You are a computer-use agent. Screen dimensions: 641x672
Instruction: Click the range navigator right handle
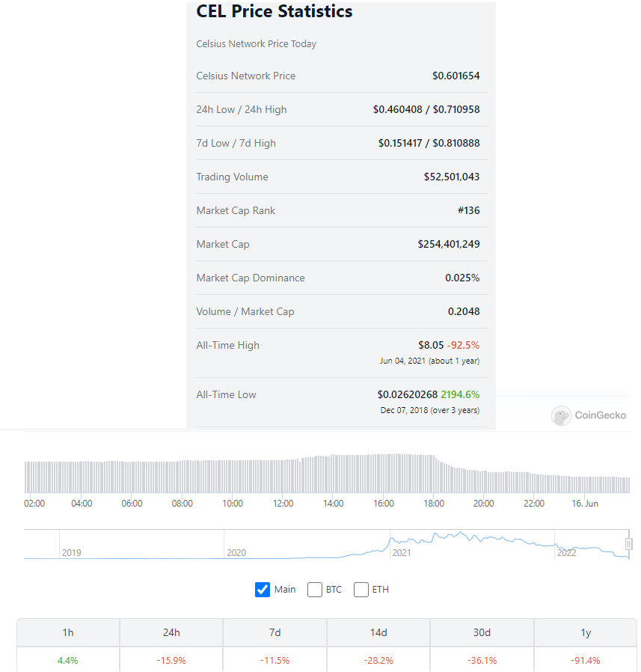(628, 544)
